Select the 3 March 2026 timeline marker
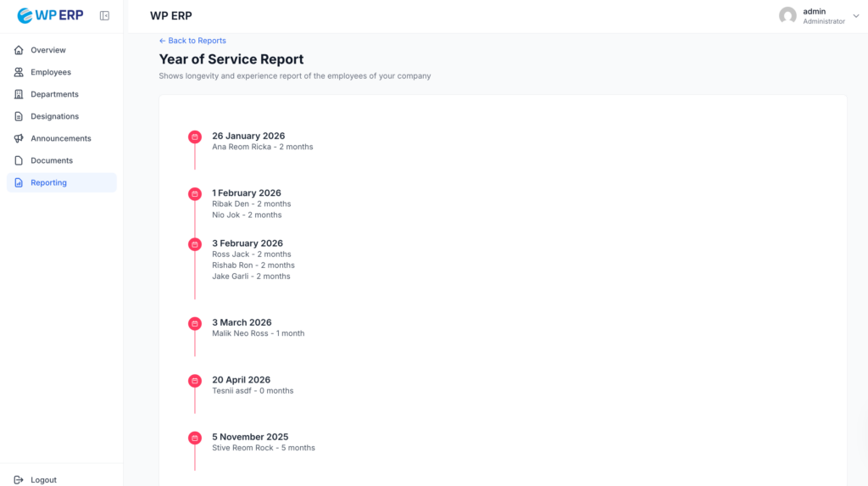Image resolution: width=868 pixels, height=486 pixels. (x=194, y=323)
